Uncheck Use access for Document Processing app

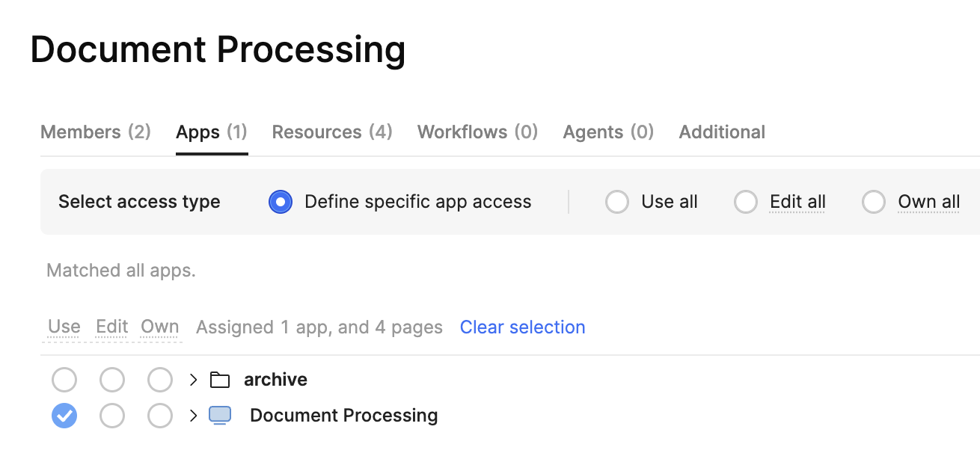tap(64, 416)
